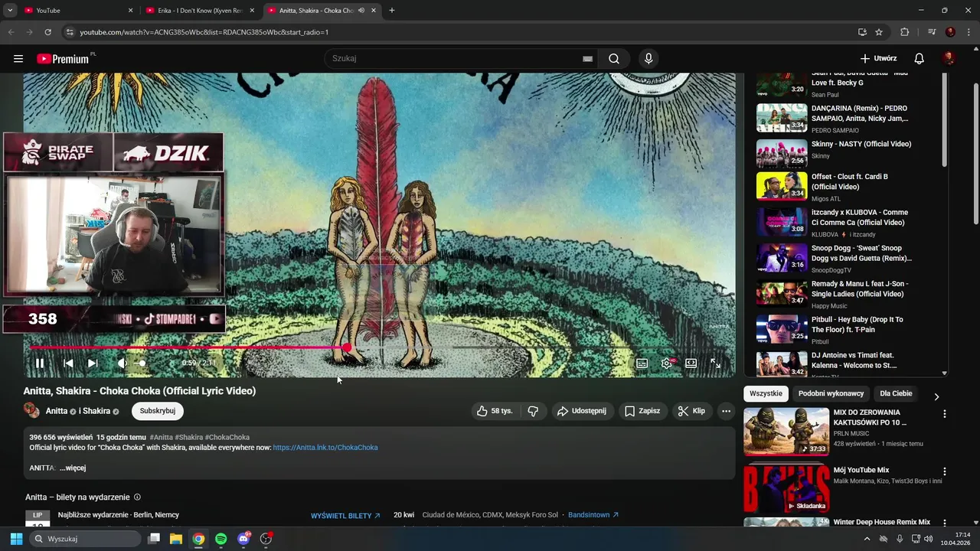Open Chrome media control icon
This screenshot has width=980, height=551.
pyautogui.click(x=932, y=32)
